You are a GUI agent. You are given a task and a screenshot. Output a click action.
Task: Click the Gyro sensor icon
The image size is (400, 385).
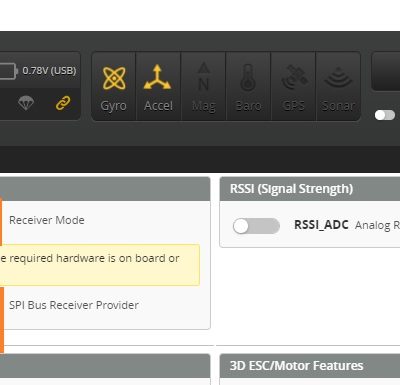coord(114,78)
